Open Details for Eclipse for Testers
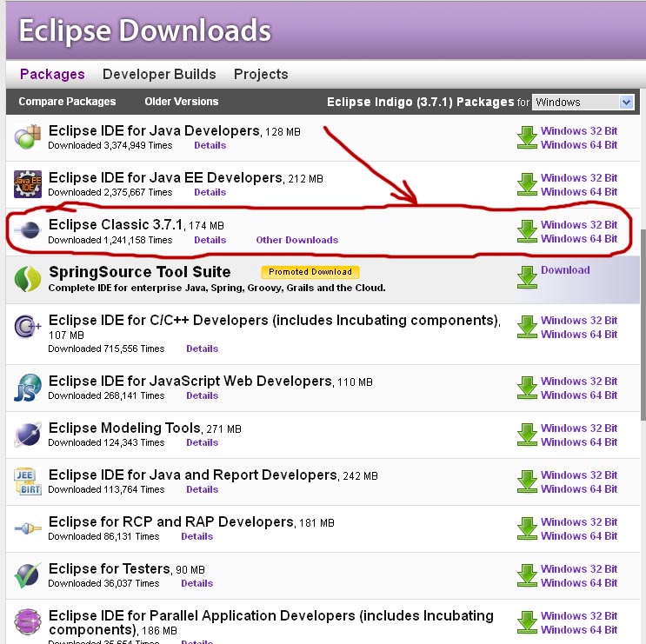The image size is (646, 644). (x=197, y=583)
